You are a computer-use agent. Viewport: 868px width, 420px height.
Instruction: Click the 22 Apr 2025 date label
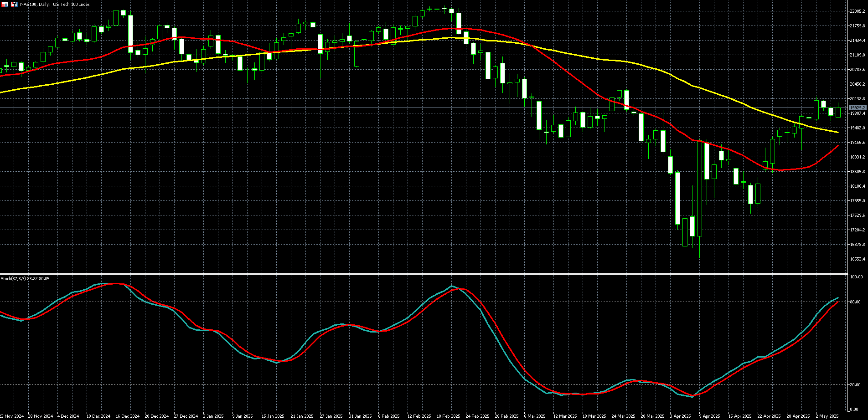(769, 416)
